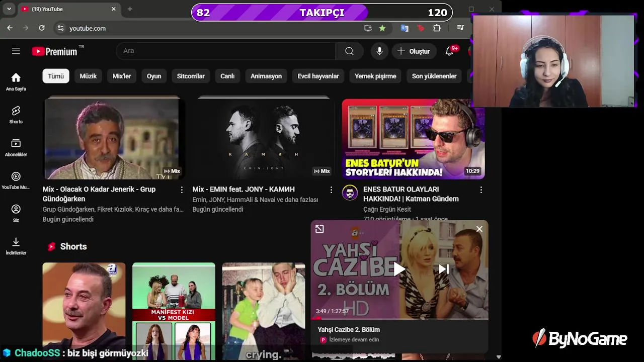
Task: Click the Ara search field
Action: pos(226,51)
